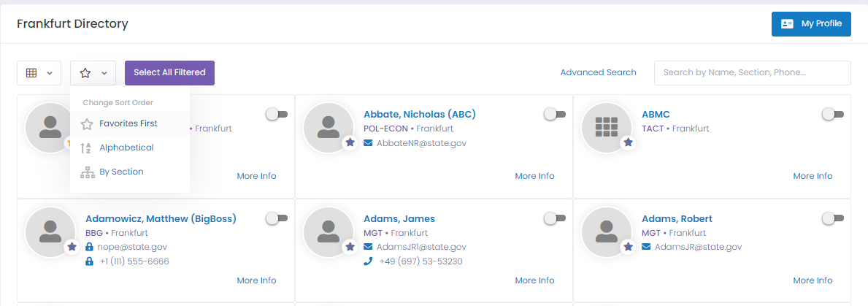Click the star badge on Adams, Robert avatar

(628, 247)
